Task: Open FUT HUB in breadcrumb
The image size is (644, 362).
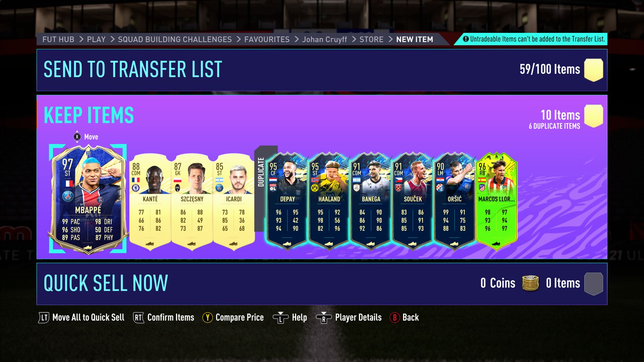Action: tap(58, 39)
